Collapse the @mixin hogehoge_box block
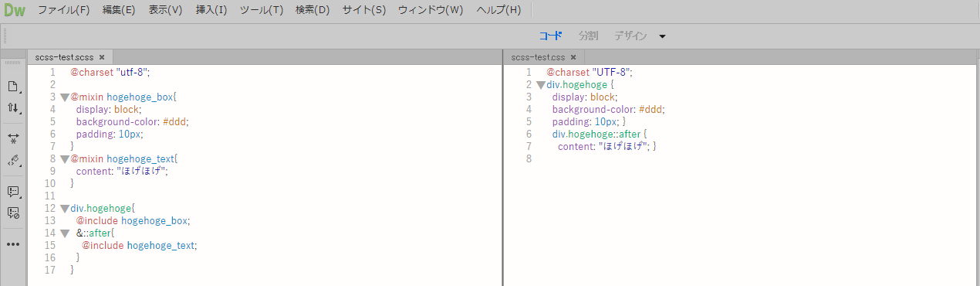 tap(65, 97)
